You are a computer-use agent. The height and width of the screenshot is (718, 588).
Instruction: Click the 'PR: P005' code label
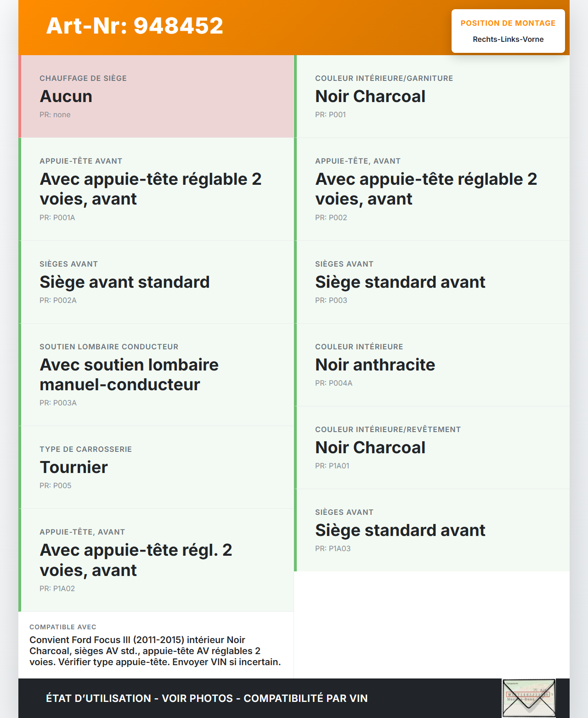[x=56, y=486]
